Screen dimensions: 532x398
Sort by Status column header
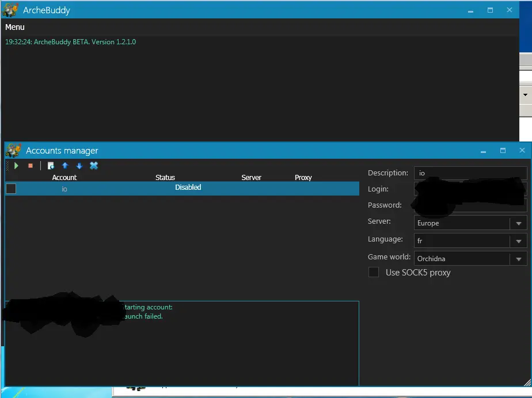165,177
